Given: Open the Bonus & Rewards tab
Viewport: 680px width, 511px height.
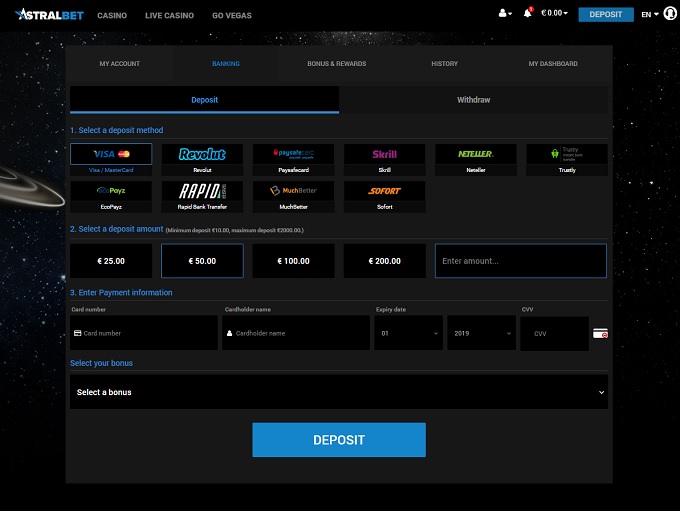Looking at the screenshot, I should [x=336, y=64].
